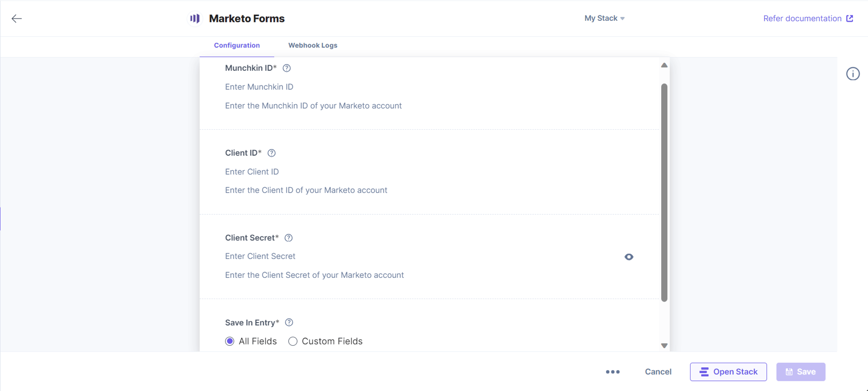Click the back arrow icon
Viewport: 868px width, 391px height.
[x=17, y=19]
